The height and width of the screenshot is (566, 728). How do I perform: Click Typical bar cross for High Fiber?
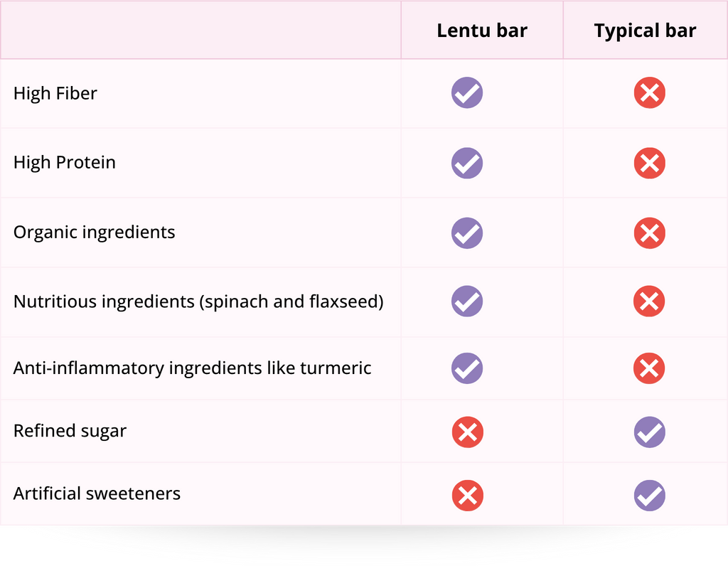click(649, 93)
